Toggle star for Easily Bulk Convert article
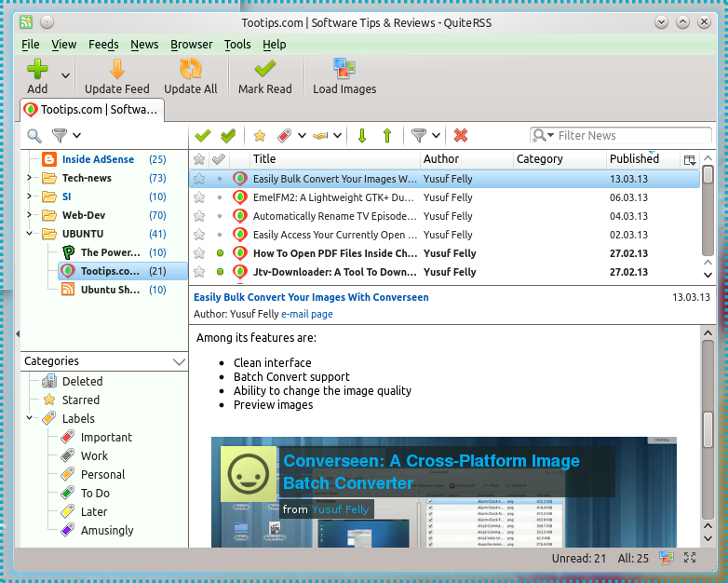Screen dimensions: 728x583 coord(199,179)
